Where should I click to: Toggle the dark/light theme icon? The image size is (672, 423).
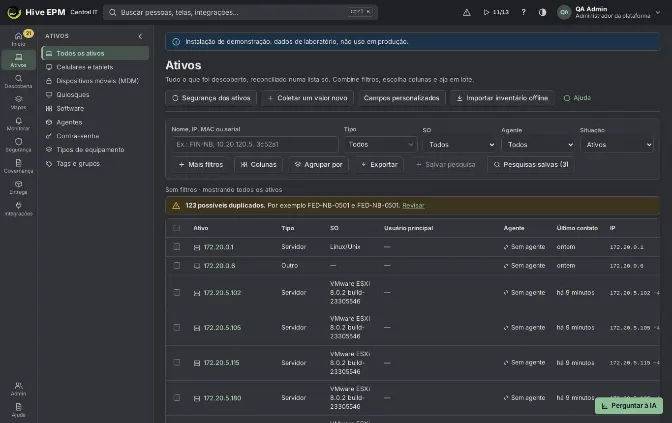coord(543,12)
